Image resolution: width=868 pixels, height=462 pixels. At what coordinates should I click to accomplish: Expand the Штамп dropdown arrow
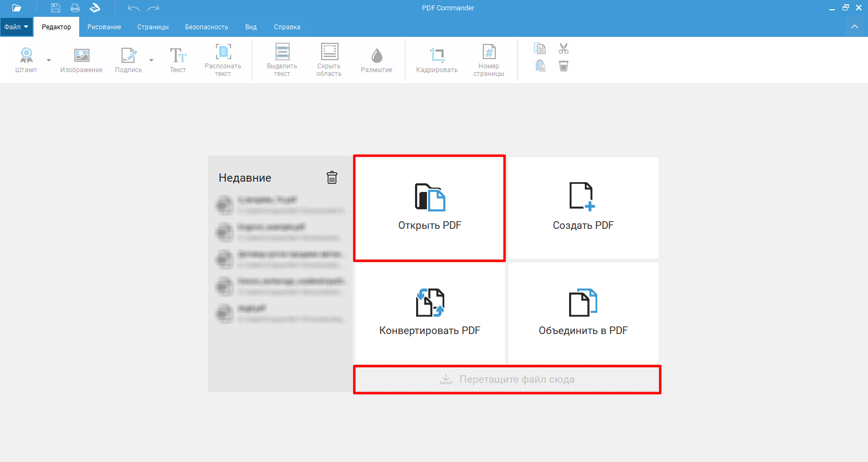pos(49,60)
